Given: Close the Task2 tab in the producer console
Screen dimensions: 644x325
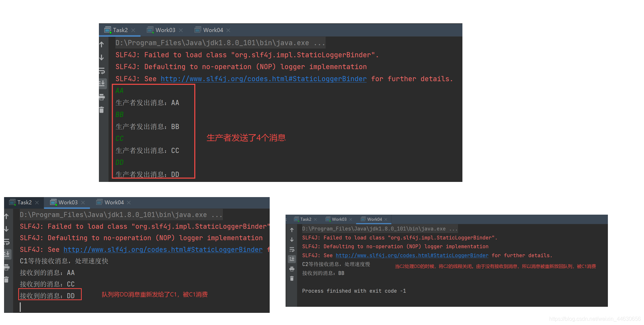Looking at the screenshot, I should pyautogui.click(x=133, y=30).
